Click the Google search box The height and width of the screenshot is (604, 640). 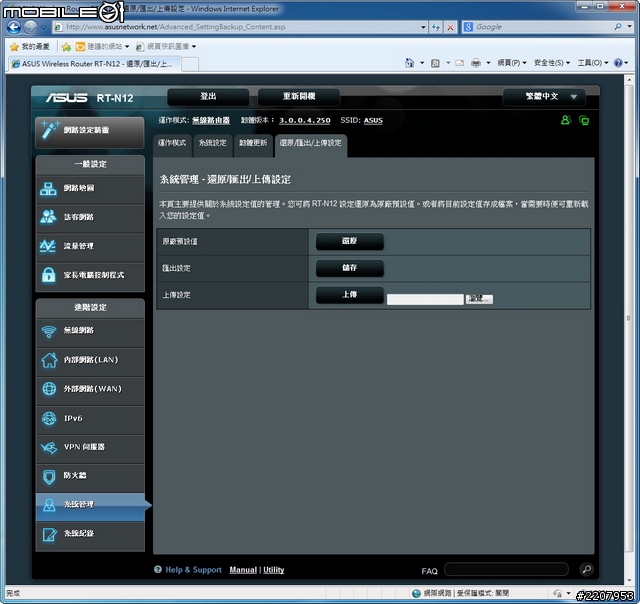tap(541, 27)
